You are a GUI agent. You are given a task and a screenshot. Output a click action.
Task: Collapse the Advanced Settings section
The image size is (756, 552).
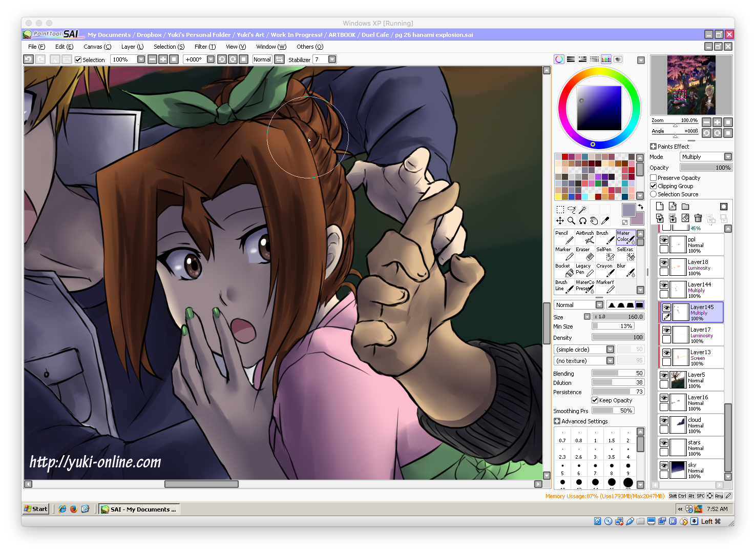click(x=557, y=421)
